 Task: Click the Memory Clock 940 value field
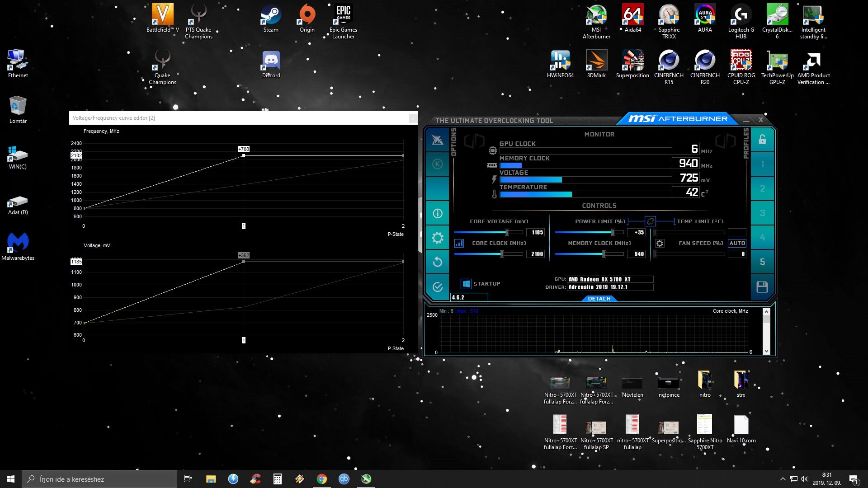(x=637, y=254)
